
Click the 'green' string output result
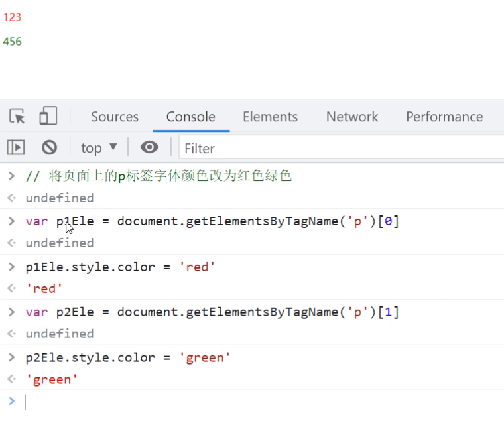tap(52, 379)
